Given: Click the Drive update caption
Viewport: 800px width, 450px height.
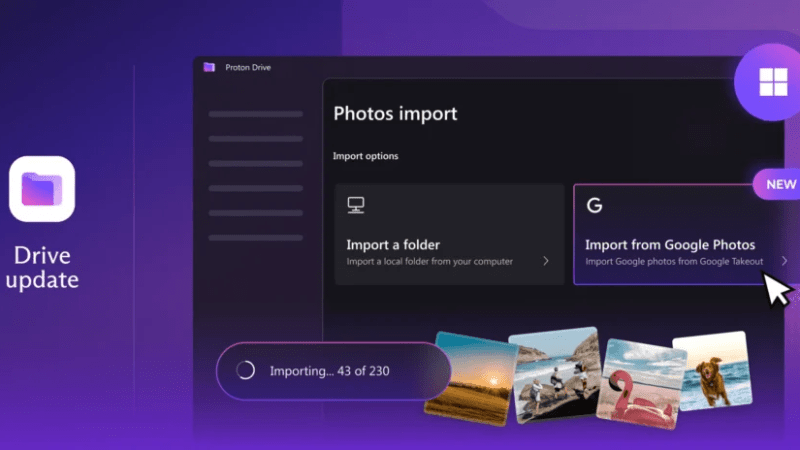Looking at the screenshot, I should pyautogui.click(x=42, y=267).
